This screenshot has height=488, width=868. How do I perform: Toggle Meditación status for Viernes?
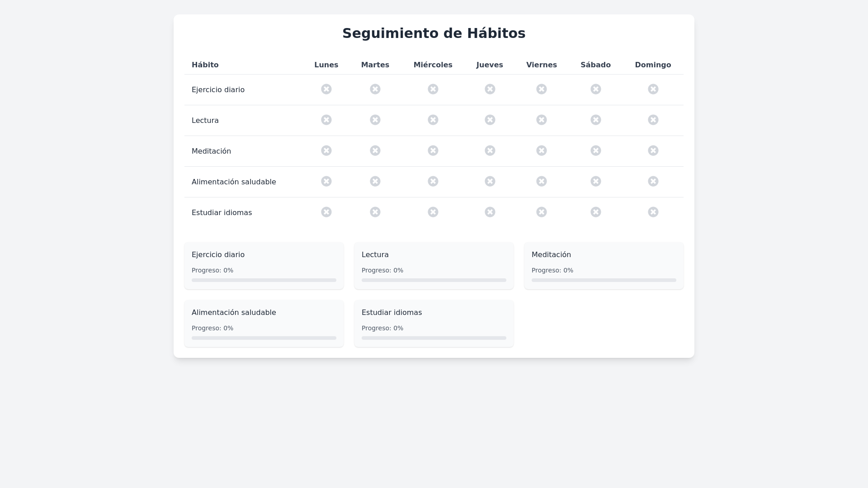(542, 150)
